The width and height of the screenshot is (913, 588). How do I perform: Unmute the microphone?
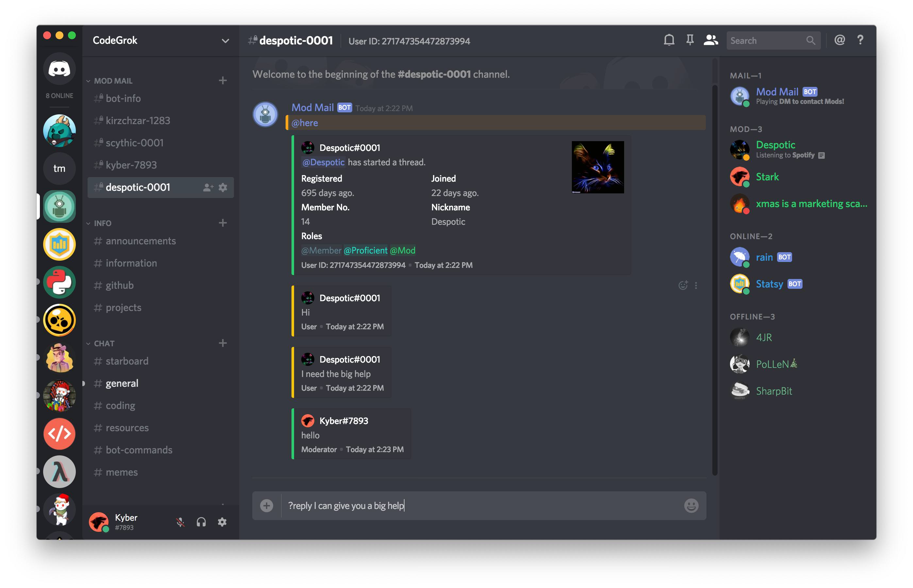point(180,522)
